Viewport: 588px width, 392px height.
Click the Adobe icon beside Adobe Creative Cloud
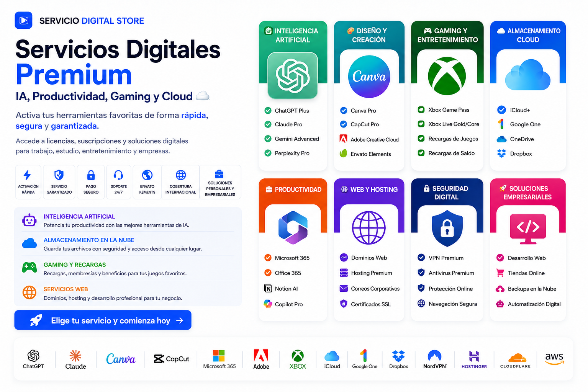(x=344, y=139)
